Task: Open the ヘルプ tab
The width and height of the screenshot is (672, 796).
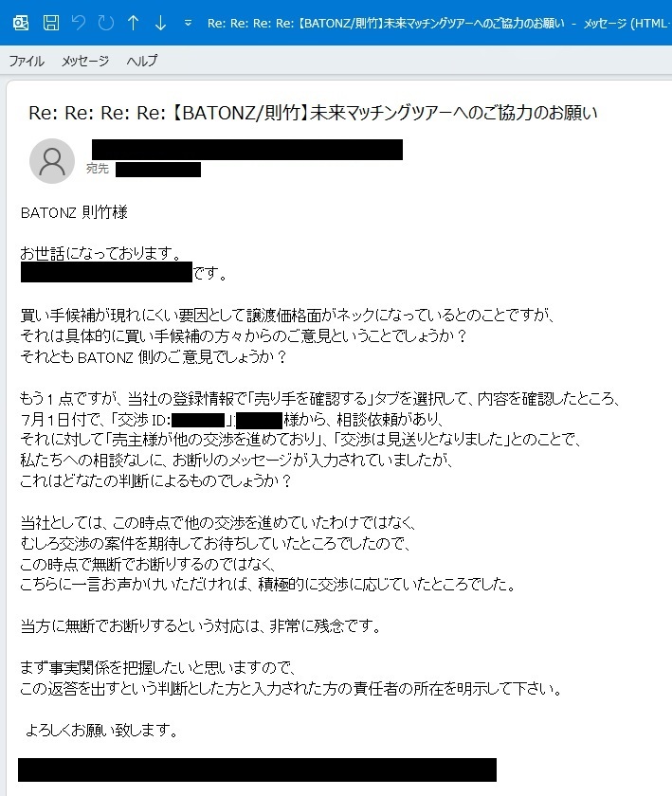Action: 142,61
